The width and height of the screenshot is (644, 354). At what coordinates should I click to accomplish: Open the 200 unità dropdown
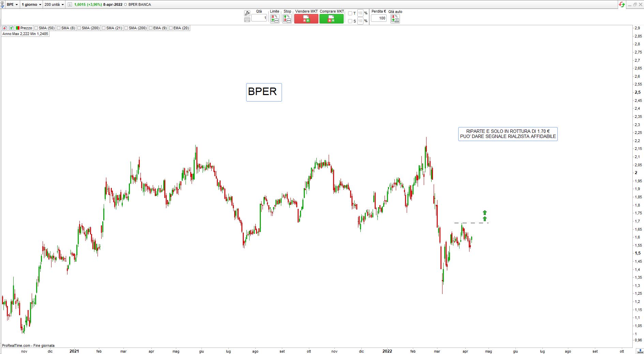54,4
